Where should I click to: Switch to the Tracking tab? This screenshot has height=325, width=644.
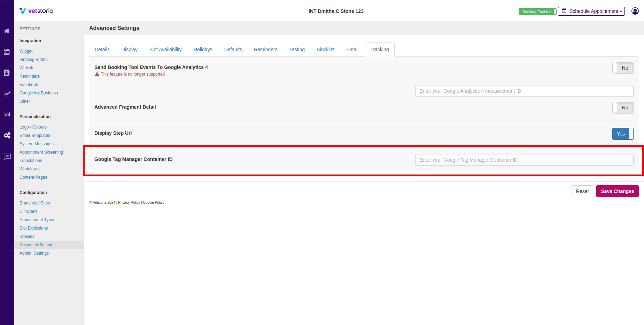click(379, 49)
